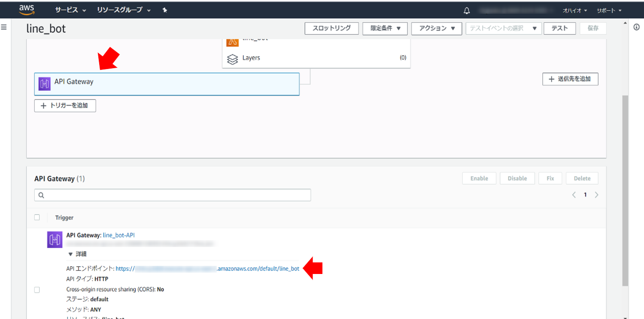Viewport: 644px width, 319px height.
Task: Click the スロットリング button
Action: pyautogui.click(x=331, y=28)
